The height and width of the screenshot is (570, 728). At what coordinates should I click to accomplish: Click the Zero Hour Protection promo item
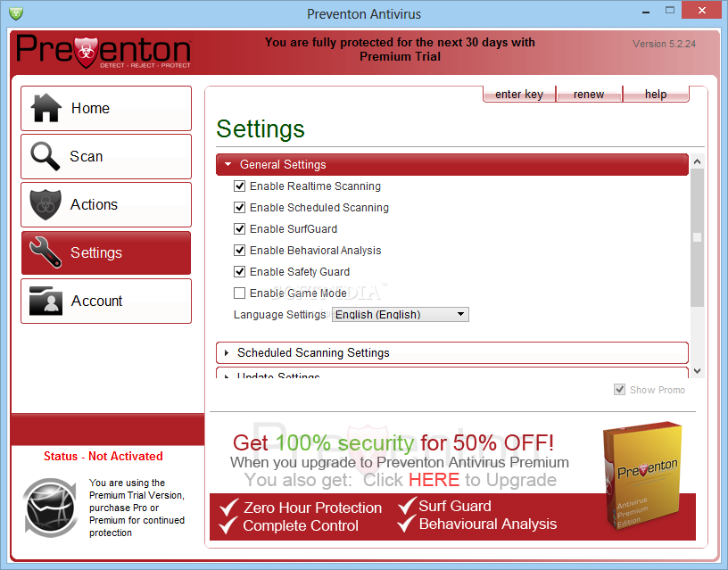click(x=301, y=508)
